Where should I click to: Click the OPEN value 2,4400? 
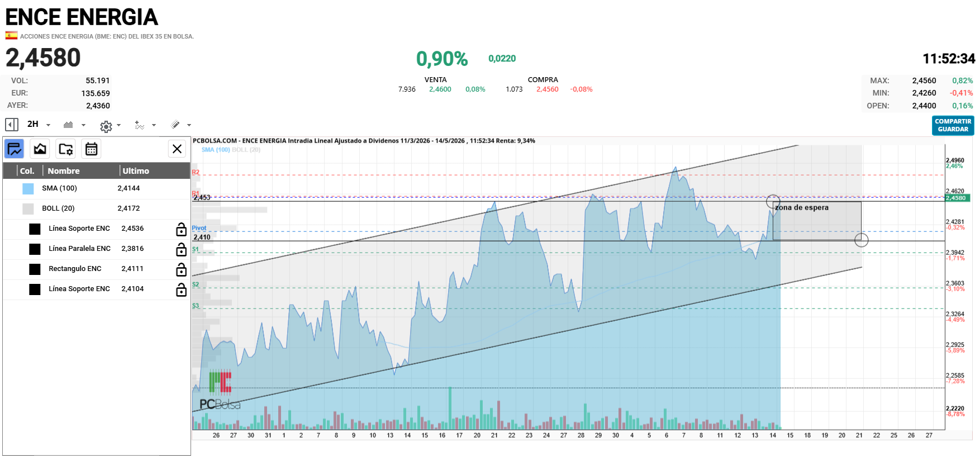tap(924, 106)
